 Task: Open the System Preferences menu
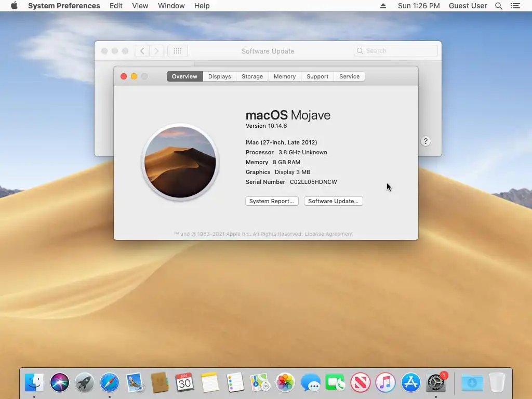[64, 6]
